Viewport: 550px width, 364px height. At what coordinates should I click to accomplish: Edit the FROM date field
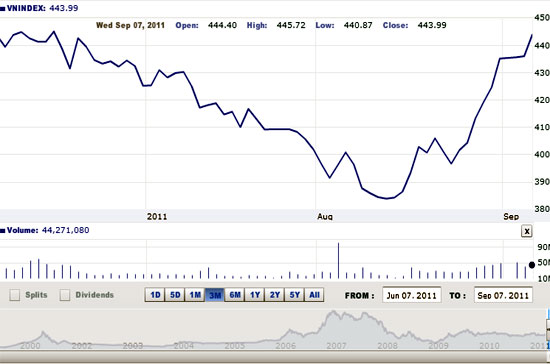tap(411, 295)
